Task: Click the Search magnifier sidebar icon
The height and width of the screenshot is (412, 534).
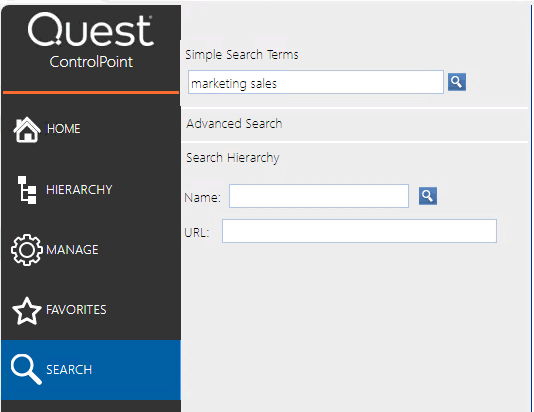Action: tap(26, 369)
